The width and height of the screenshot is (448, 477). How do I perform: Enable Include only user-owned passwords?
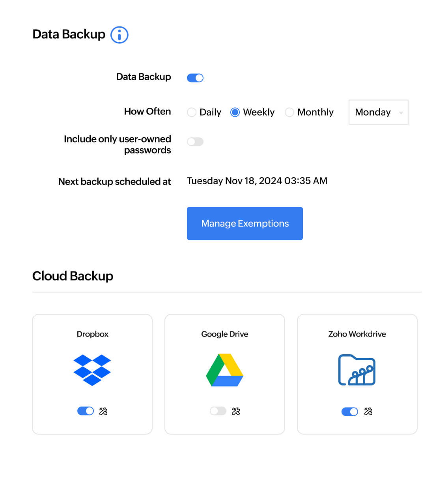click(x=195, y=141)
